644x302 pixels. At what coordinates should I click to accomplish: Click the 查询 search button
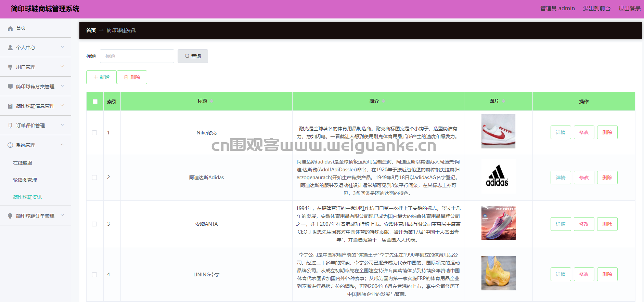pyautogui.click(x=193, y=56)
